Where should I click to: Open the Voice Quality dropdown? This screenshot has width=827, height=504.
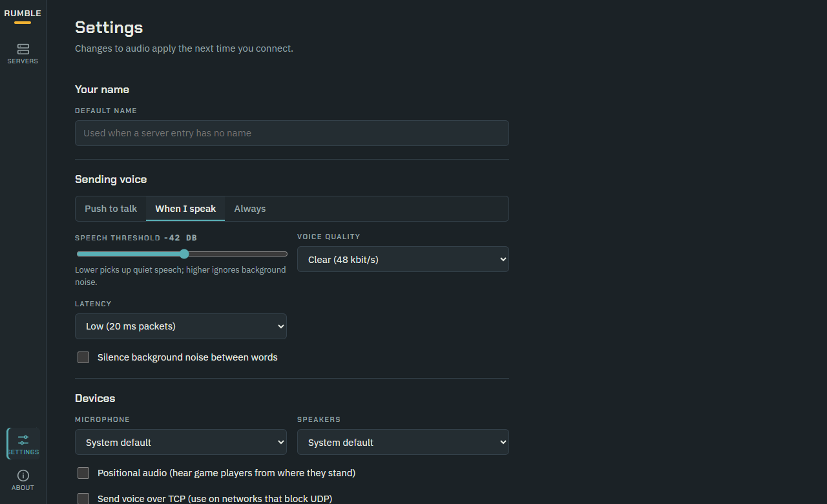click(403, 259)
